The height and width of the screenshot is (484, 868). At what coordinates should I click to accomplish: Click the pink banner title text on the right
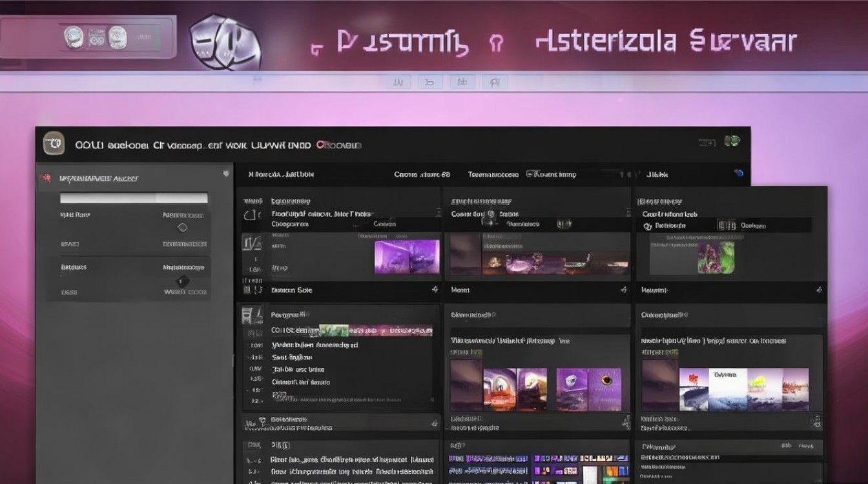click(665, 42)
